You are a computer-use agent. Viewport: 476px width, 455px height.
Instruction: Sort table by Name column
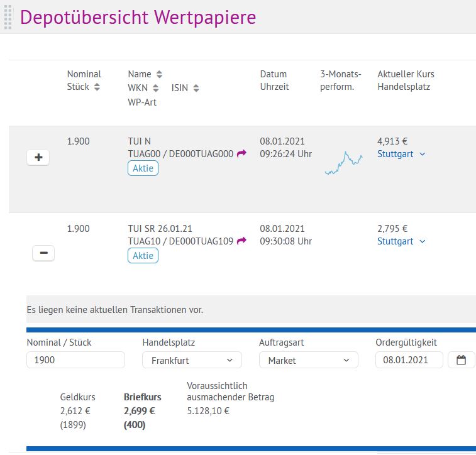tap(159, 74)
